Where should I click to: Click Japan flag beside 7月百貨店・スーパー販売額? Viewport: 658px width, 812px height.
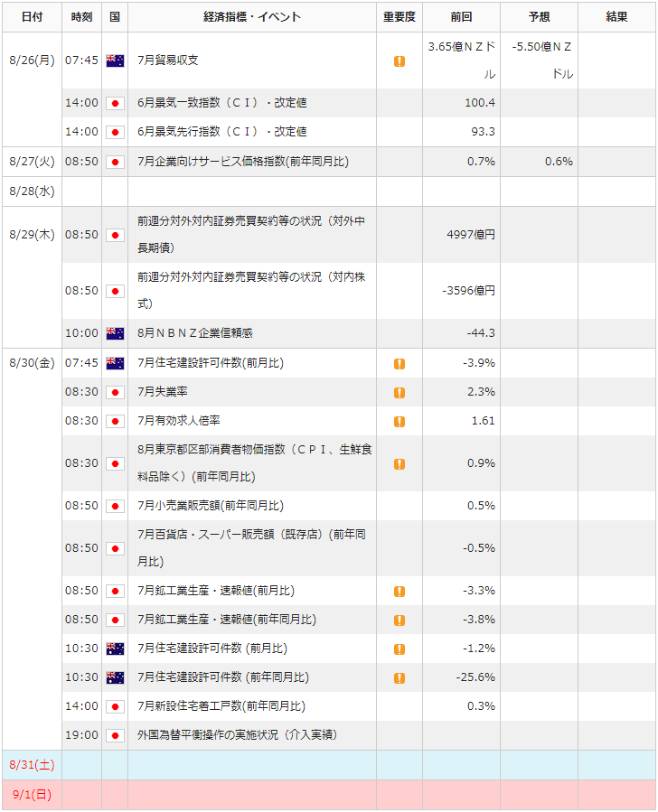point(115,549)
